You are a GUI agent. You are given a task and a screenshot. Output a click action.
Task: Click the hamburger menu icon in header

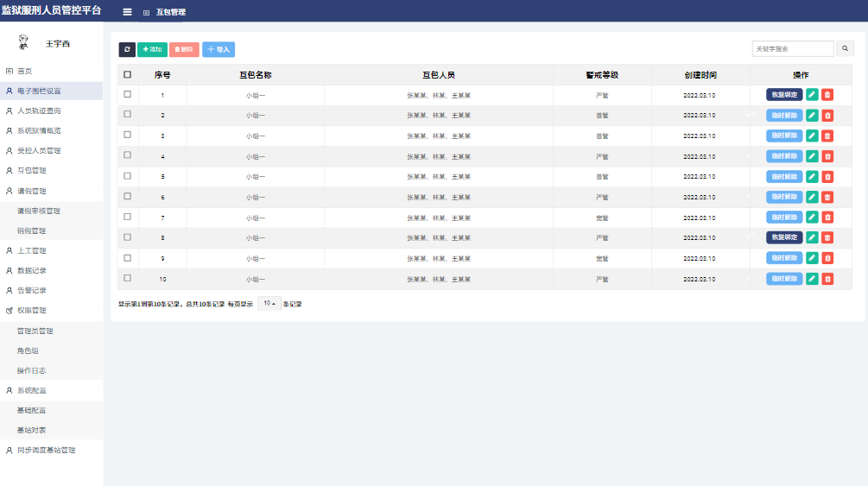point(128,12)
